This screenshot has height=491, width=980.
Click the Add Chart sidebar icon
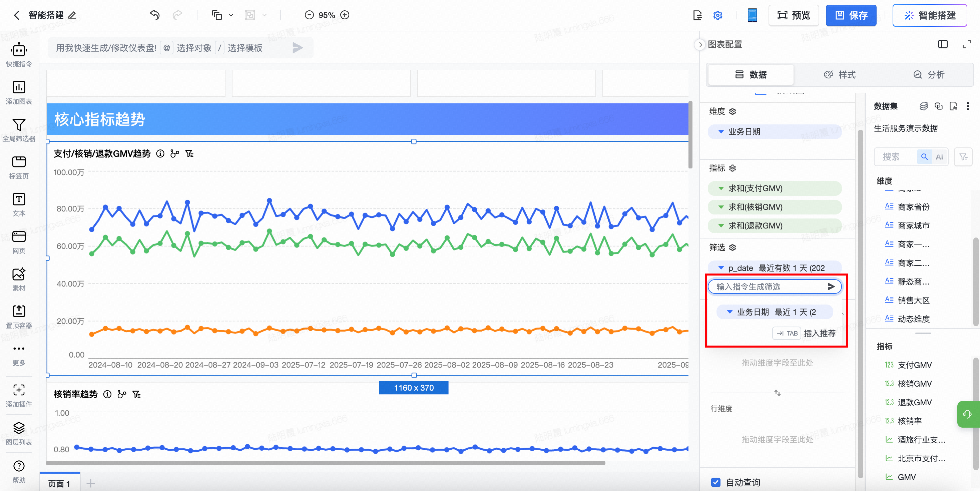point(19,87)
